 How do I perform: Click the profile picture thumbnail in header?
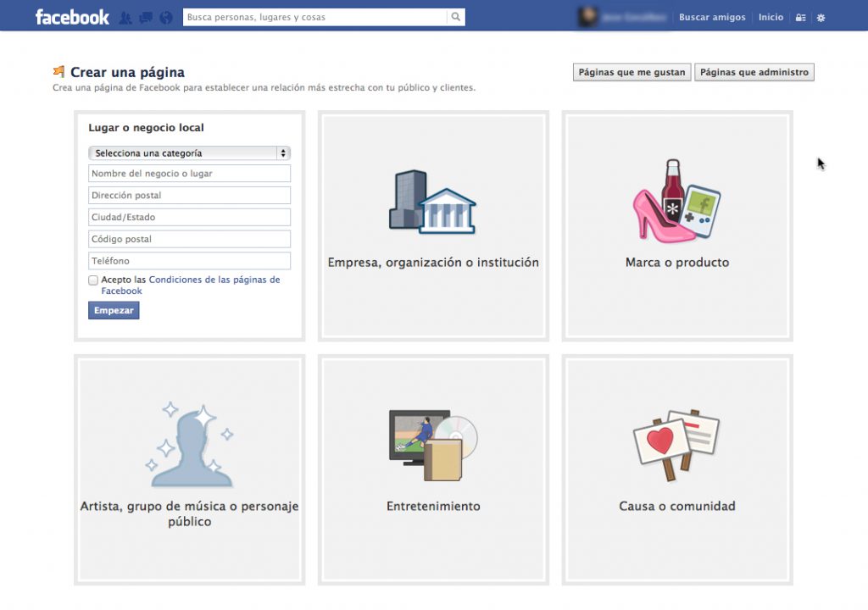[587, 17]
